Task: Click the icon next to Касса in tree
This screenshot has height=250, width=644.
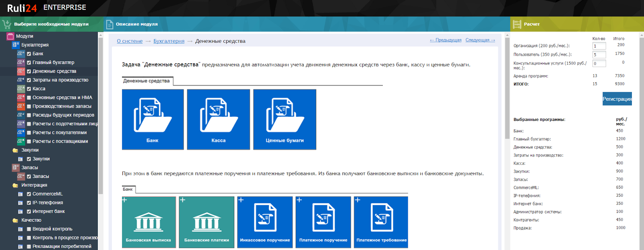Action: pyautogui.click(x=21, y=89)
